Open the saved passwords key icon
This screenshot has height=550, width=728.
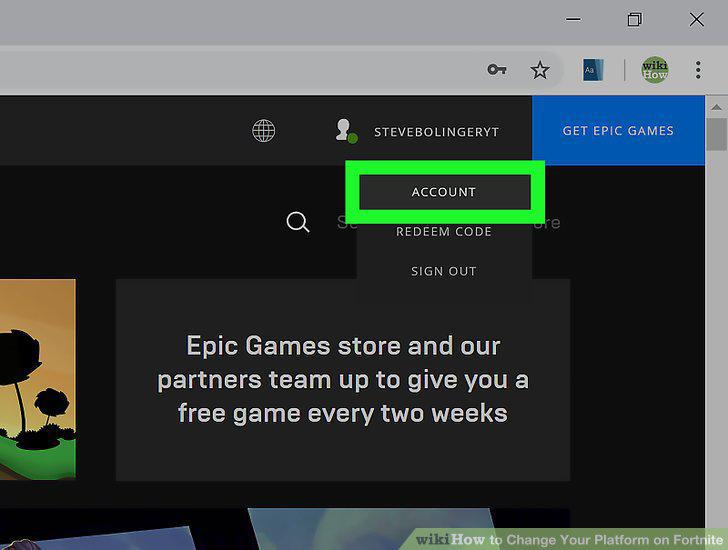496,70
